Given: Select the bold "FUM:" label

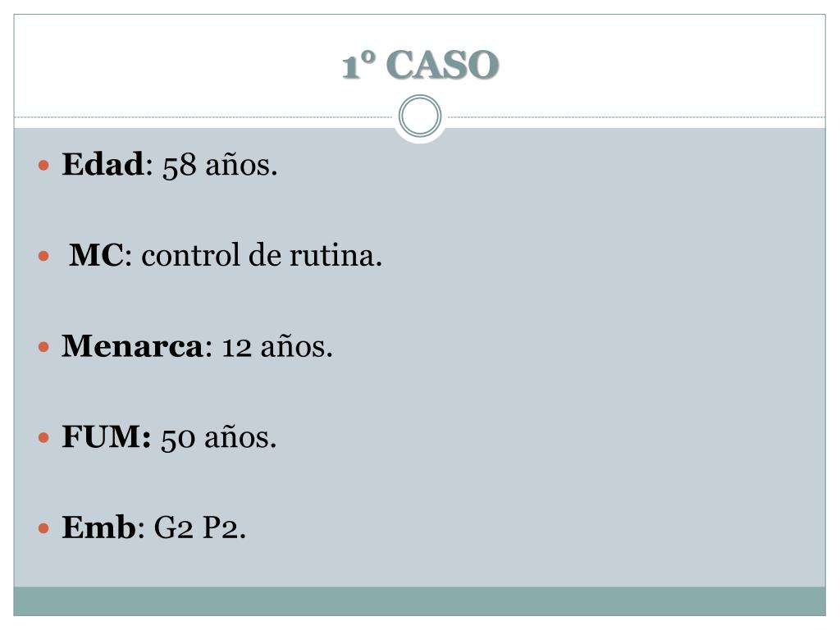Looking at the screenshot, I should [x=106, y=436].
